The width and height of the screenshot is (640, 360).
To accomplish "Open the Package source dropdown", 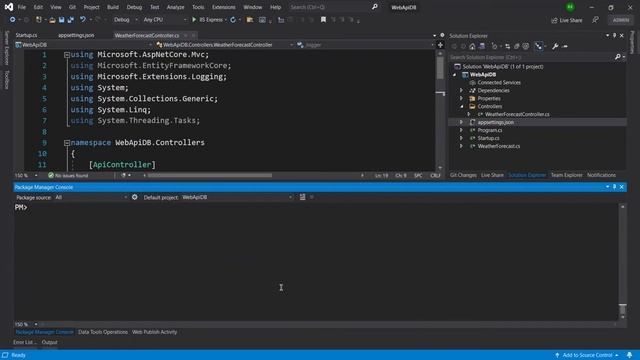I will tap(91, 197).
